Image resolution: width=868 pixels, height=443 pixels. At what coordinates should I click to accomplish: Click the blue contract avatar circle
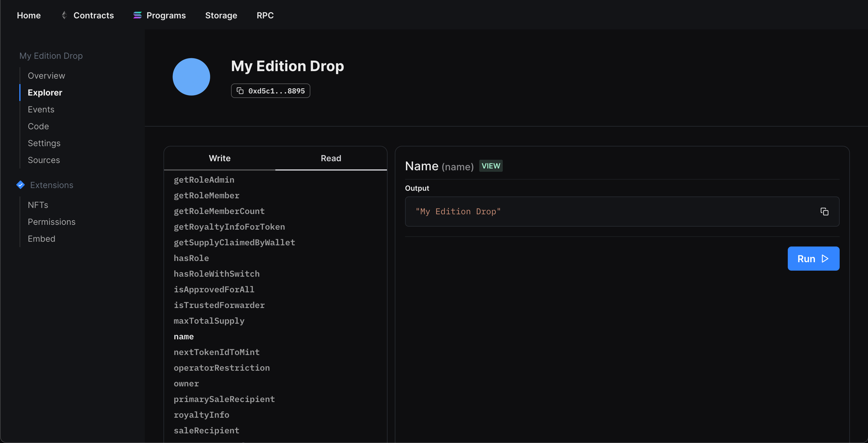191,77
